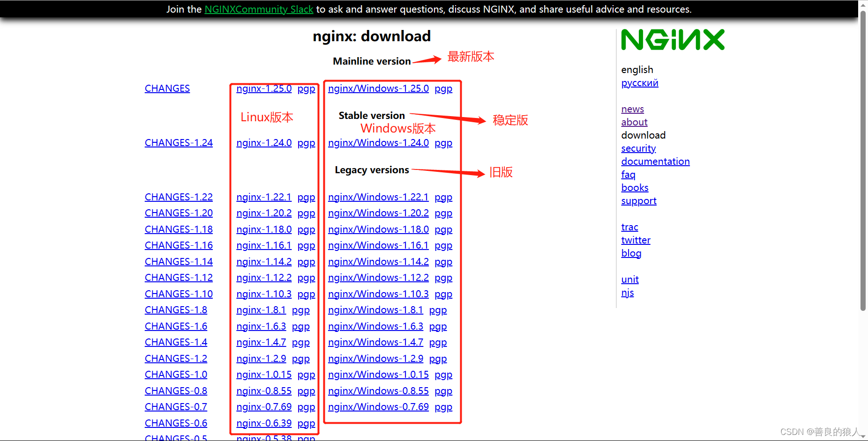Open CHANGES-1.14 link
This screenshot has width=868, height=441.
179,262
